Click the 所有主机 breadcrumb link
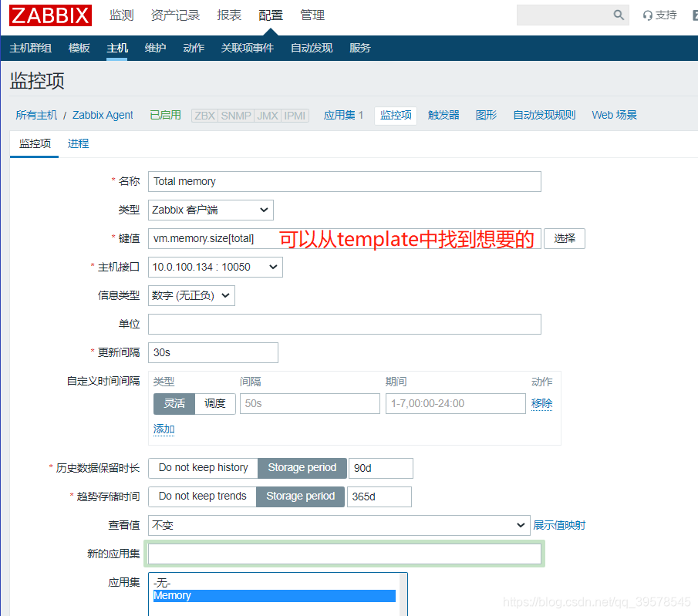 (x=36, y=116)
